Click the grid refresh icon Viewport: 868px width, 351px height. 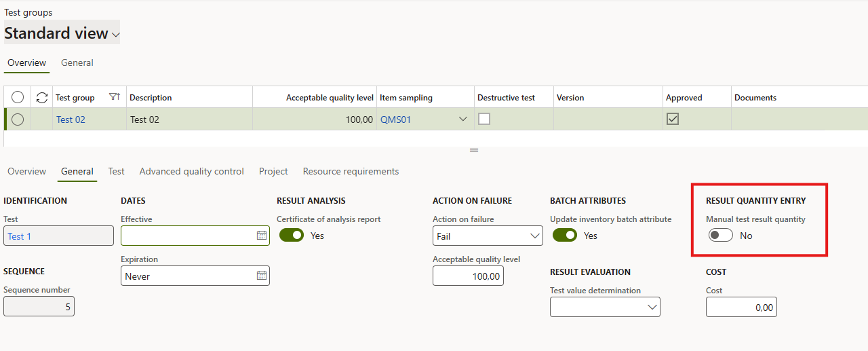[42, 98]
